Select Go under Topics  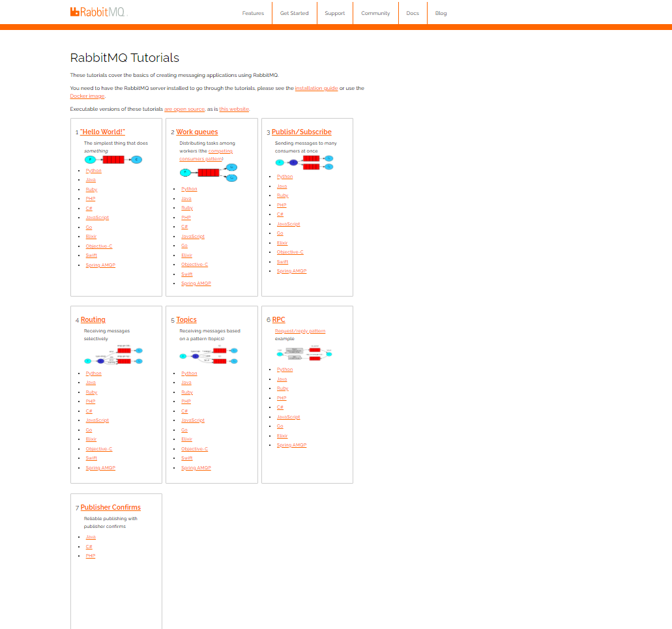pyautogui.click(x=184, y=430)
